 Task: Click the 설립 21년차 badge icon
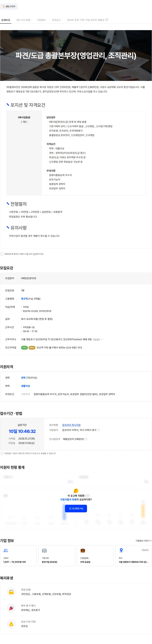point(3,6)
